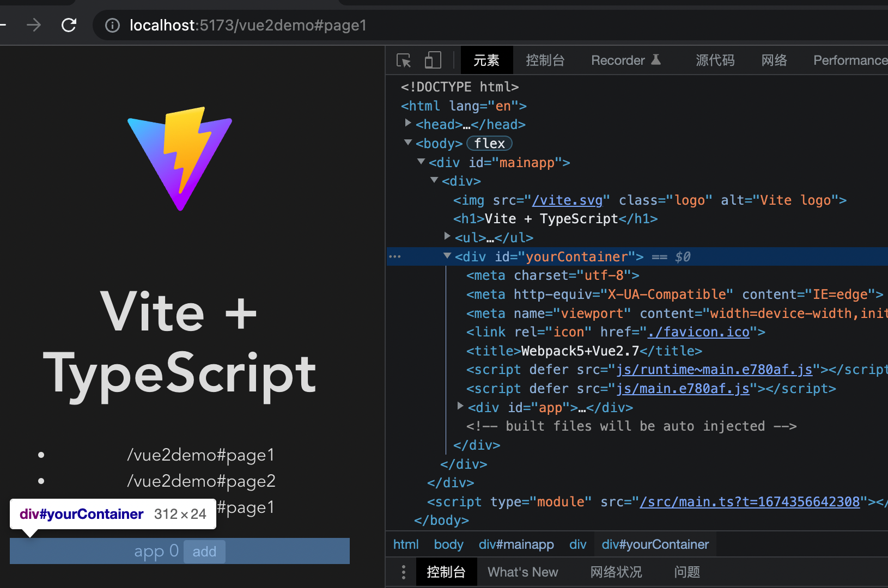Click the app 0 counter text
The height and width of the screenshot is (588, 888).
click(x=156, y=551)
